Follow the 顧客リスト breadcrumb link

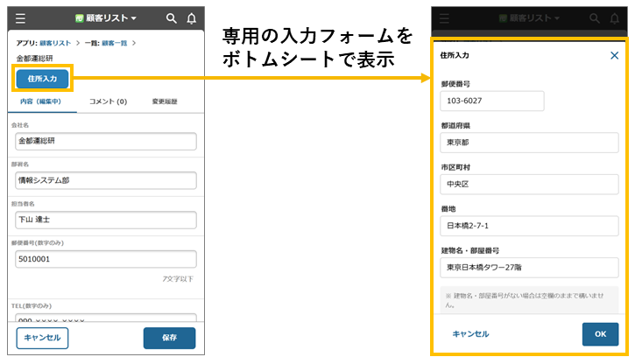pos(55,43)
